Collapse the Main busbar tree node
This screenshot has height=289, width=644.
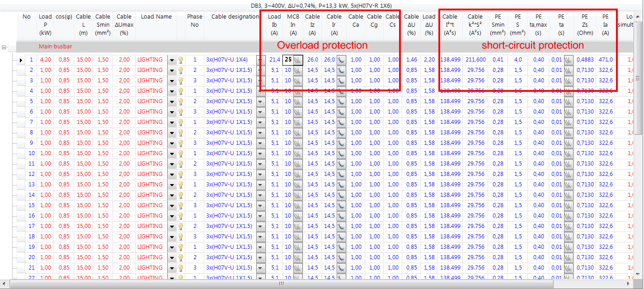coord(5,47)
